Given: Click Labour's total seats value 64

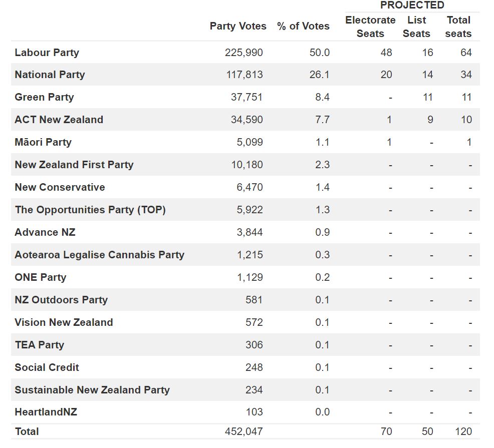Looking at the screenshot, I should 466,53.
